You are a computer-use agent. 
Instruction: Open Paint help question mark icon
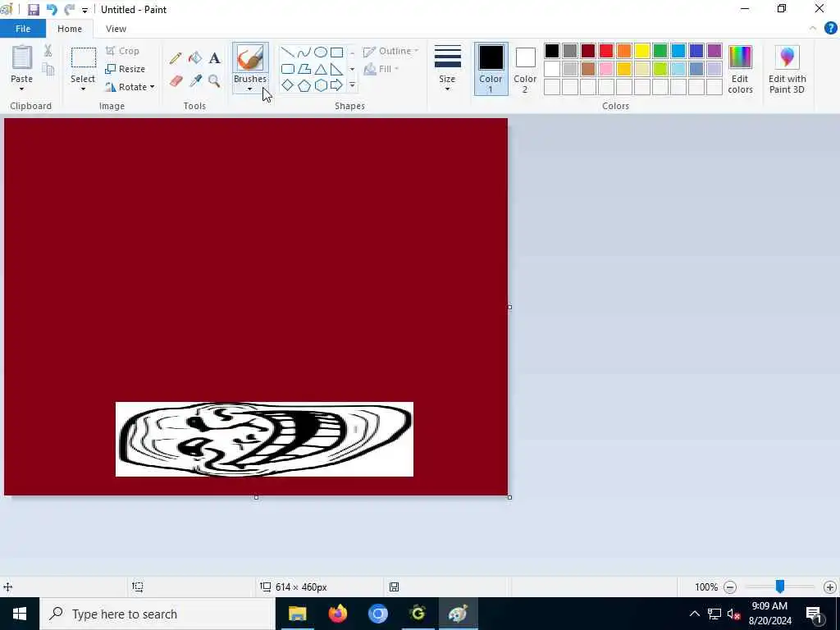(x=830, y=29)
